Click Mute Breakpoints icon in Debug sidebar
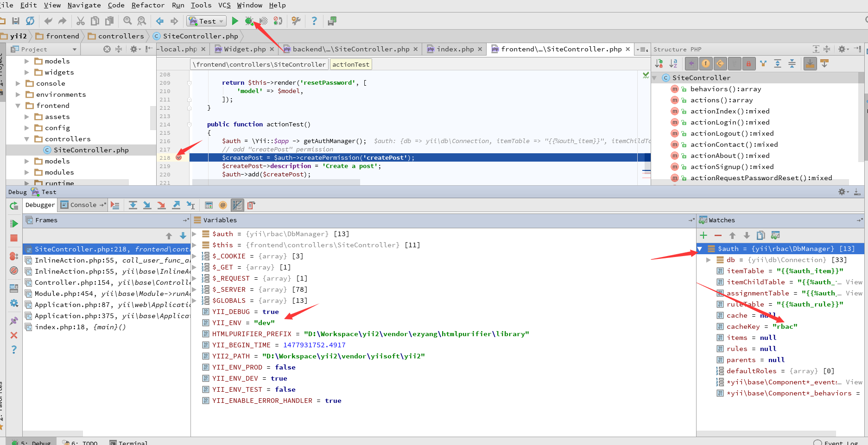868x445 pixels. (x=14, y=270)
